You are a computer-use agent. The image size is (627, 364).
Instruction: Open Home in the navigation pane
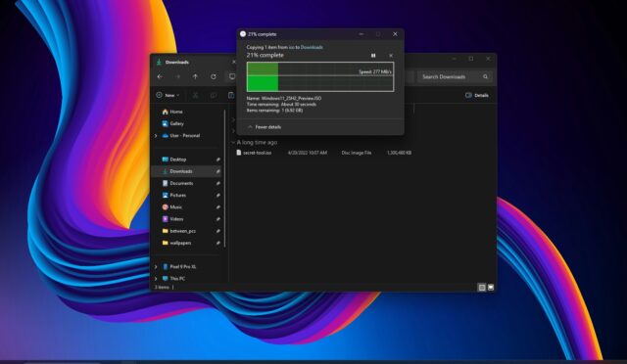point(172,112)
